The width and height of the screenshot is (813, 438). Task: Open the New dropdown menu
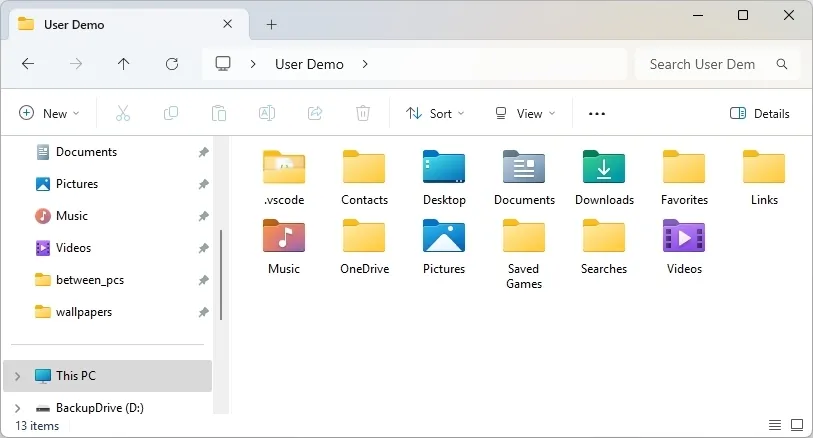point(49,114)
